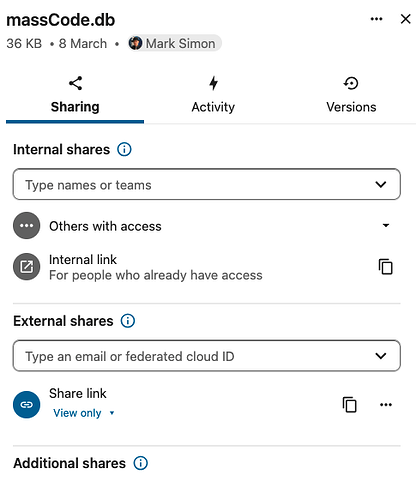The height and width of the screenshot is (499, 416).
Task: Click the Mark Simon owner chip
Action: tap(174, 43)
